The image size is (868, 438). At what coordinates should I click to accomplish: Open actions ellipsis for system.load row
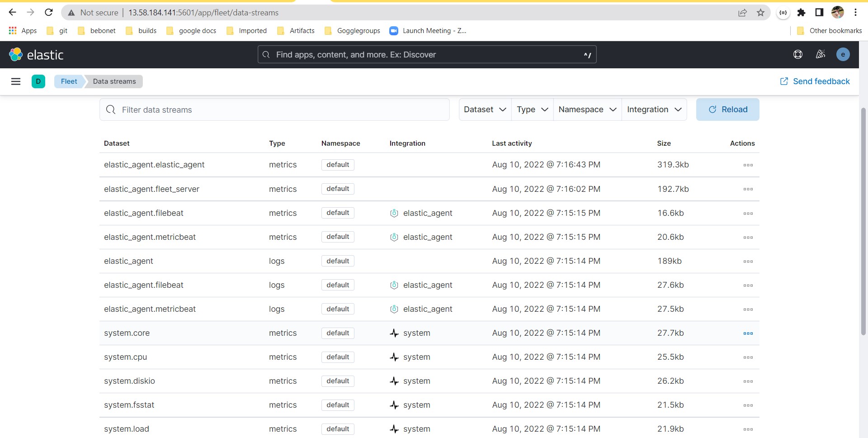[749, 429]
